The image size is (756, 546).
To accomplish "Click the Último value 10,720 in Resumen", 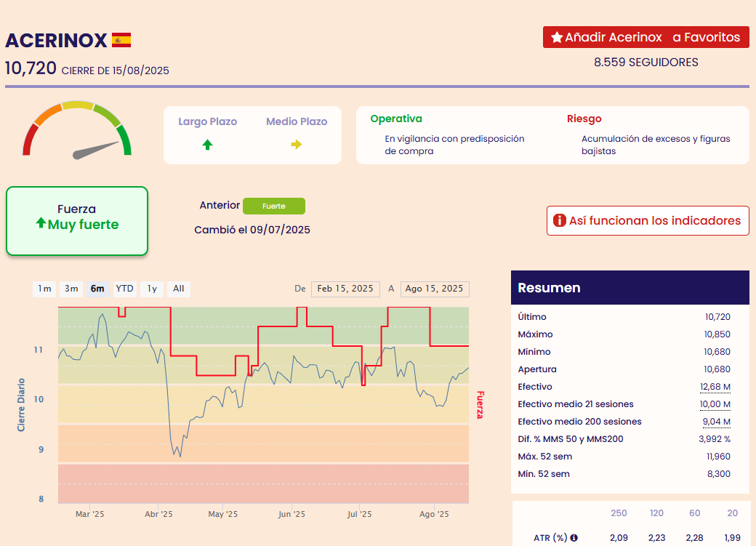I will 717,317.
